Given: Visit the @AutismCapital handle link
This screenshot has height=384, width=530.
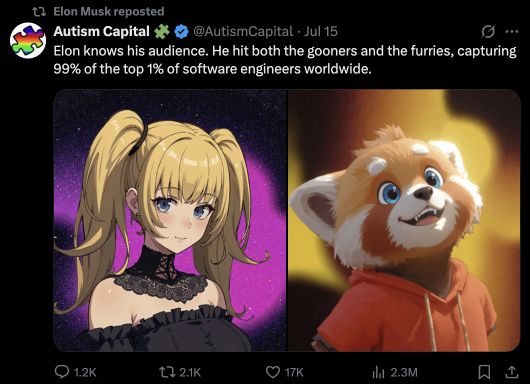Looking at the screenshot, I should pos(243,31).
